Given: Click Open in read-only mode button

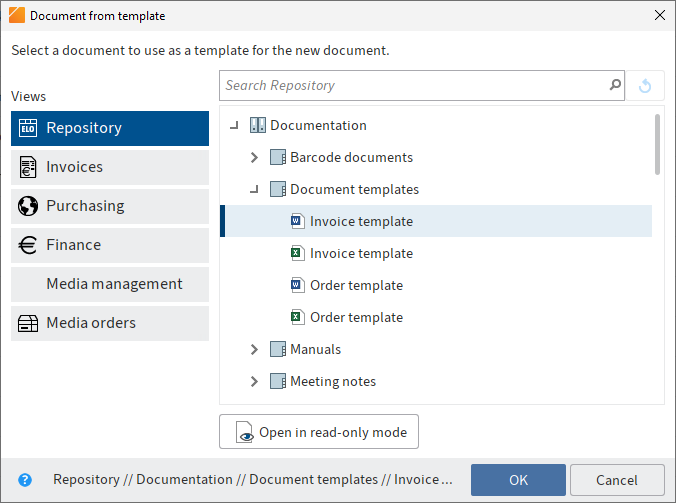Looking at the screenshot, I should [x=319, y=431].
